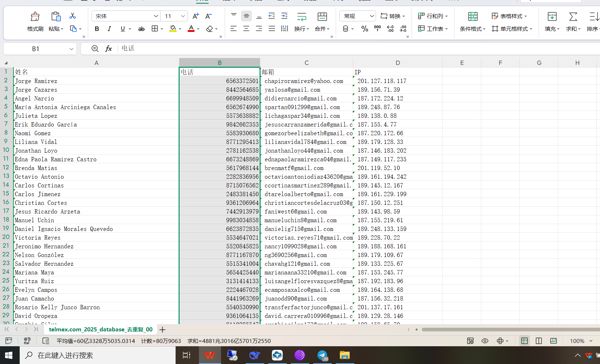Apply cell borders icon

pos(155,29)
